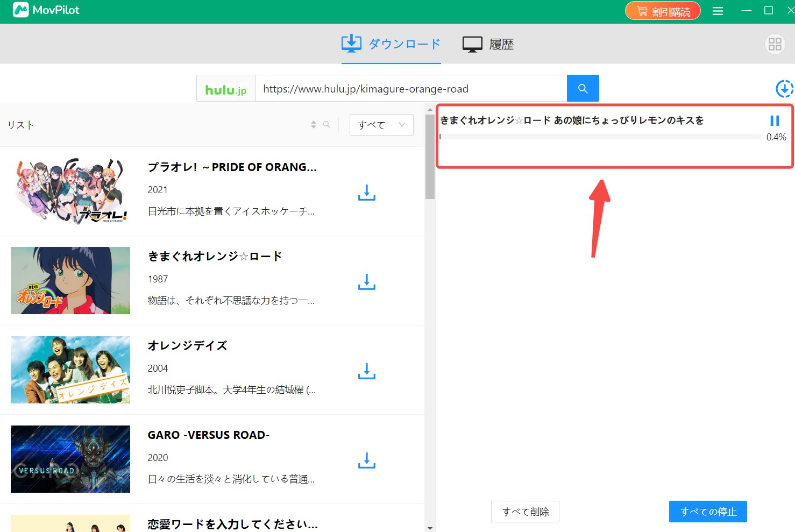Open the hamburger menu in title bar

(x=718, y=11)
